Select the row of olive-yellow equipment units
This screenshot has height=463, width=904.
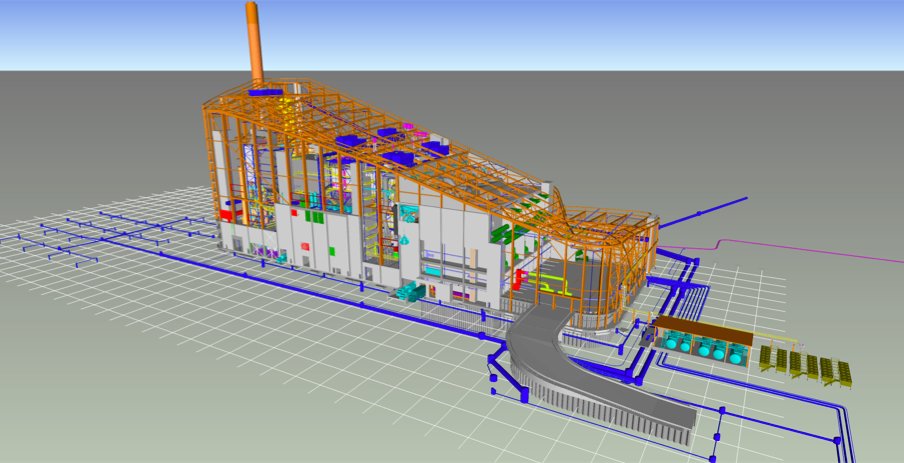coord(806,366)
